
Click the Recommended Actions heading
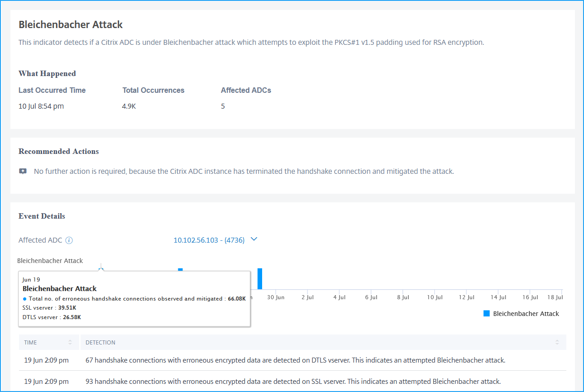58,151
